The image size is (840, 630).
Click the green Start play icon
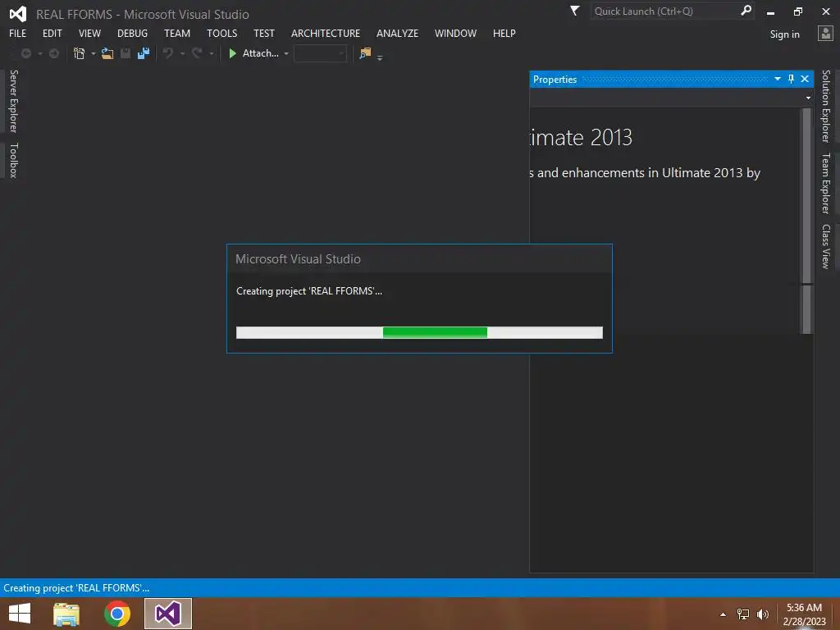(x=232, y=53)
